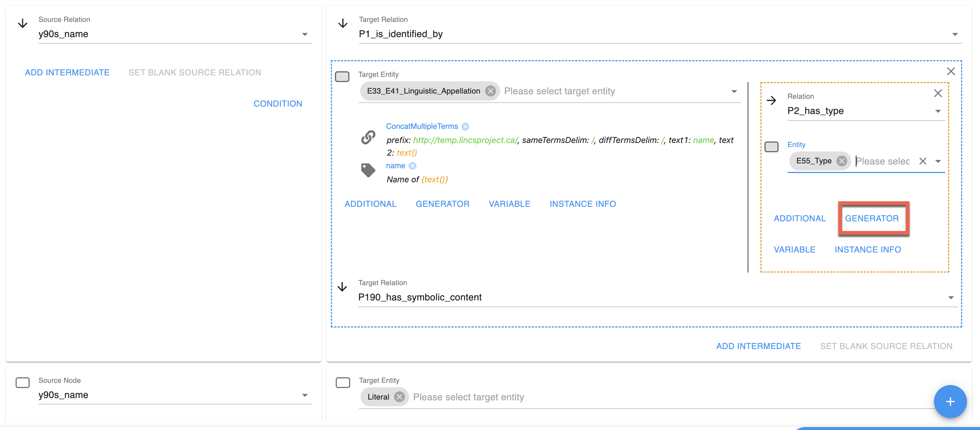This screenshot has width=980, height=430.
Task: Toggle the Source Node y90s_name checkbox
Action: pyautogui.click(x=23, y=382)
